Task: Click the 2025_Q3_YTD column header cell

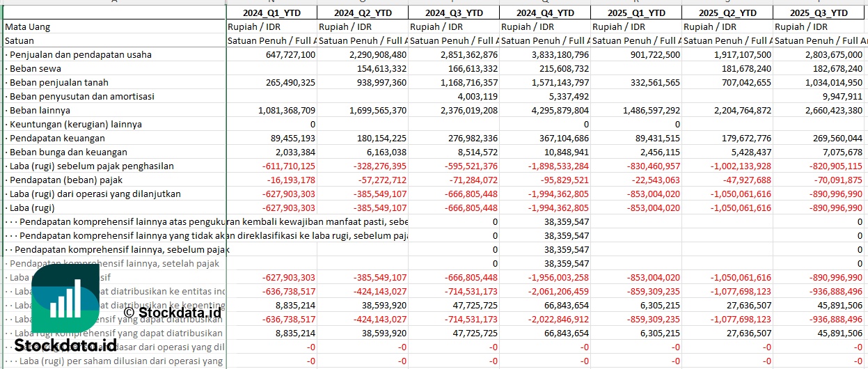Action: tap(819, 13)
